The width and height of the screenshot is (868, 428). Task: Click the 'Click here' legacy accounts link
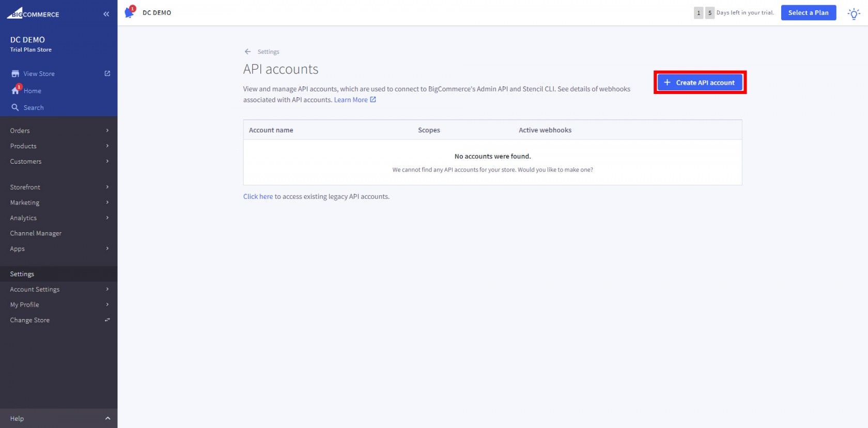coord(258,197)
